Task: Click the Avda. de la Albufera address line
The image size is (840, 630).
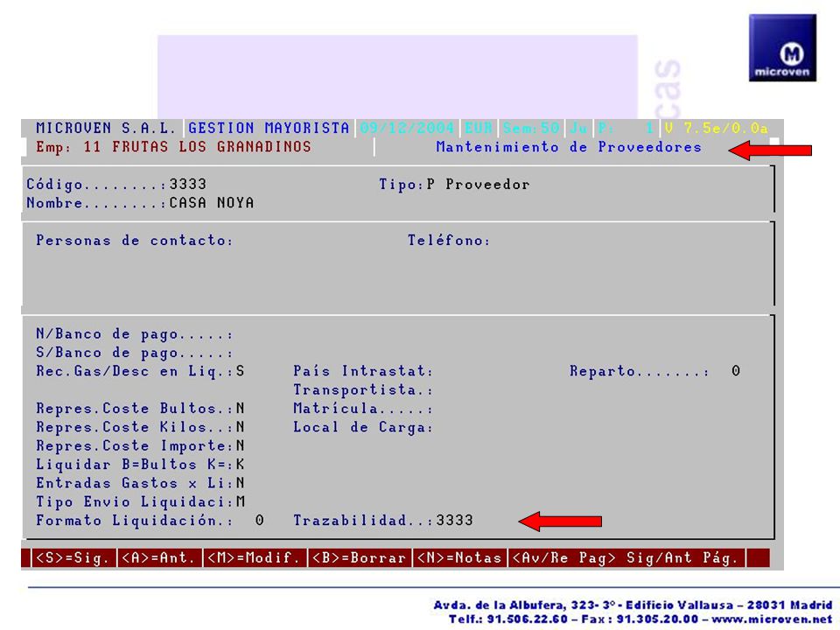Action: [633, 605]
